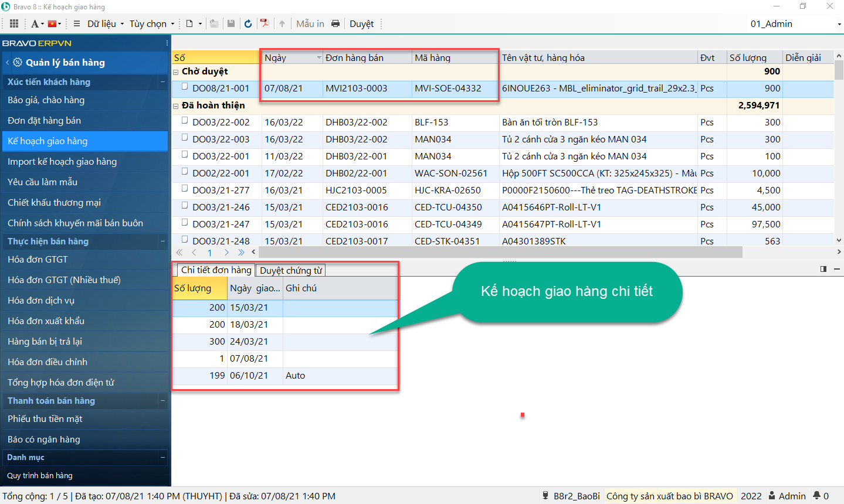
Task: Go to last page double-right arrow
Action: pos(241,253)
